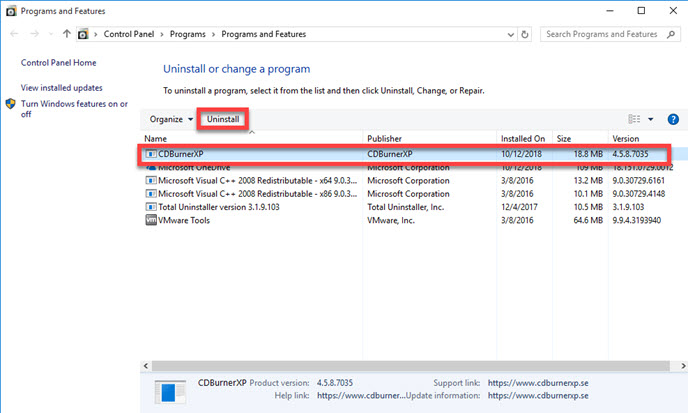Maximize the Programs and Features window

[641, 11]
